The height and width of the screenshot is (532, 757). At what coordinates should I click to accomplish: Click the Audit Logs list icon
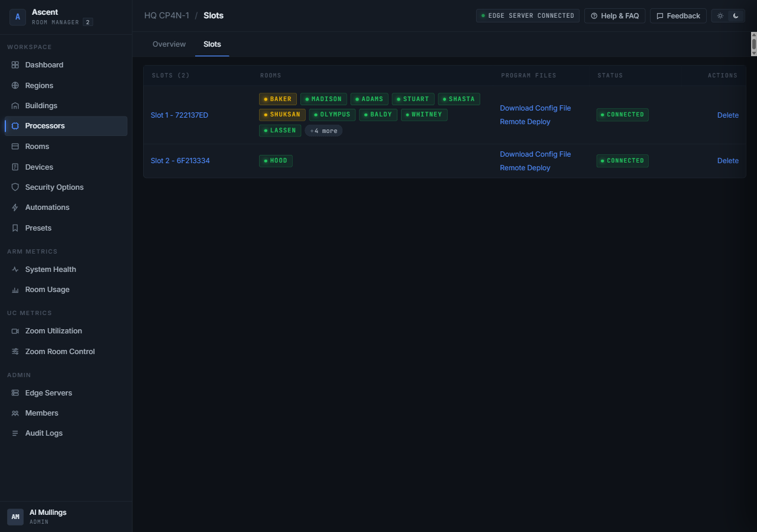point(15,433)
